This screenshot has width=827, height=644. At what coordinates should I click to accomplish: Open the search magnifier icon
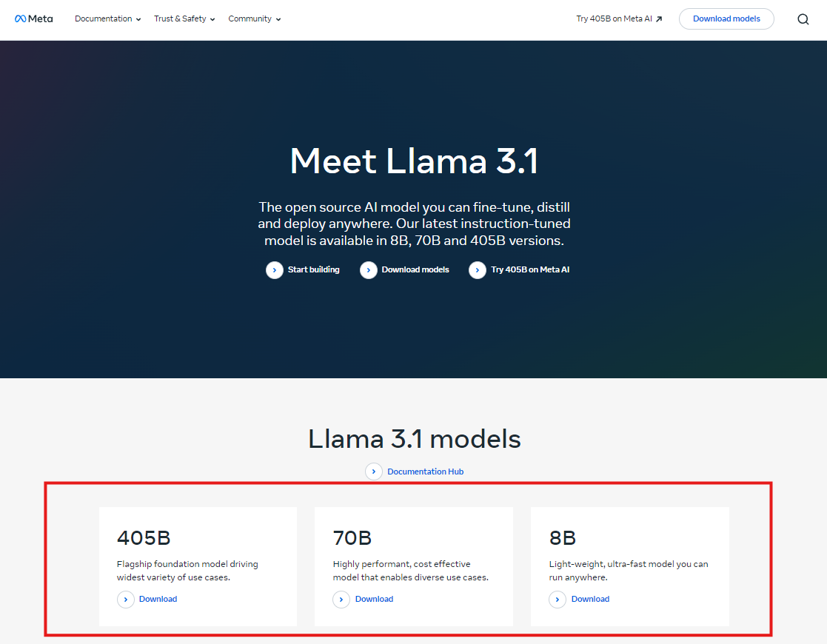tap(803, 19)
